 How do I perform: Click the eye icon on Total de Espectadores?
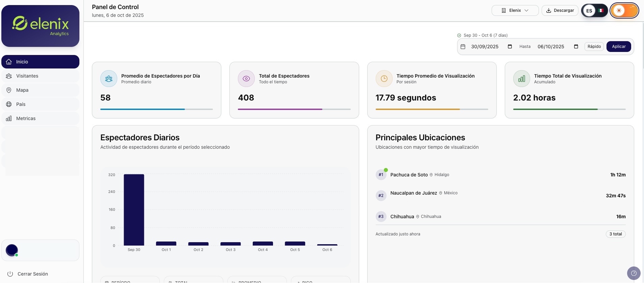246,79
